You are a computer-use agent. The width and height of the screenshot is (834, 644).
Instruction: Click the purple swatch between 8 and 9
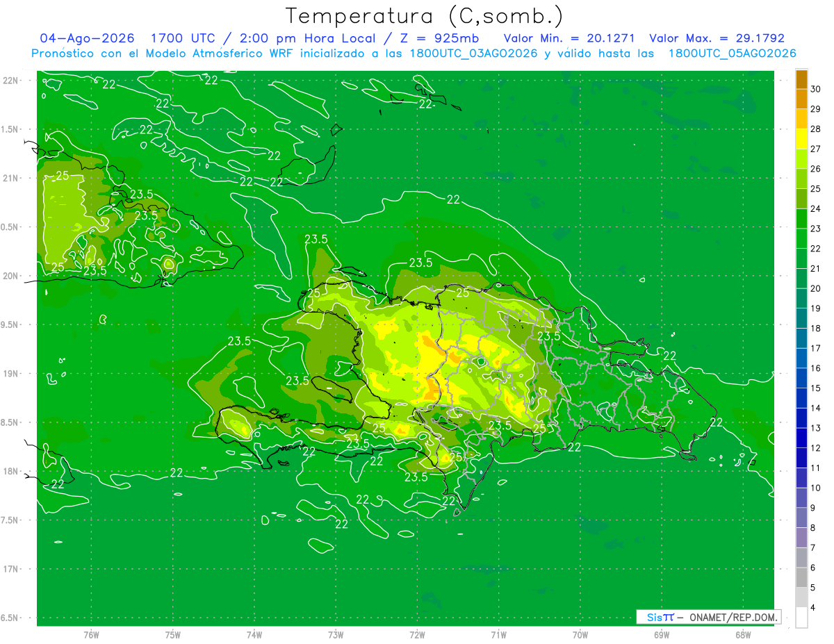coord(801,518)
